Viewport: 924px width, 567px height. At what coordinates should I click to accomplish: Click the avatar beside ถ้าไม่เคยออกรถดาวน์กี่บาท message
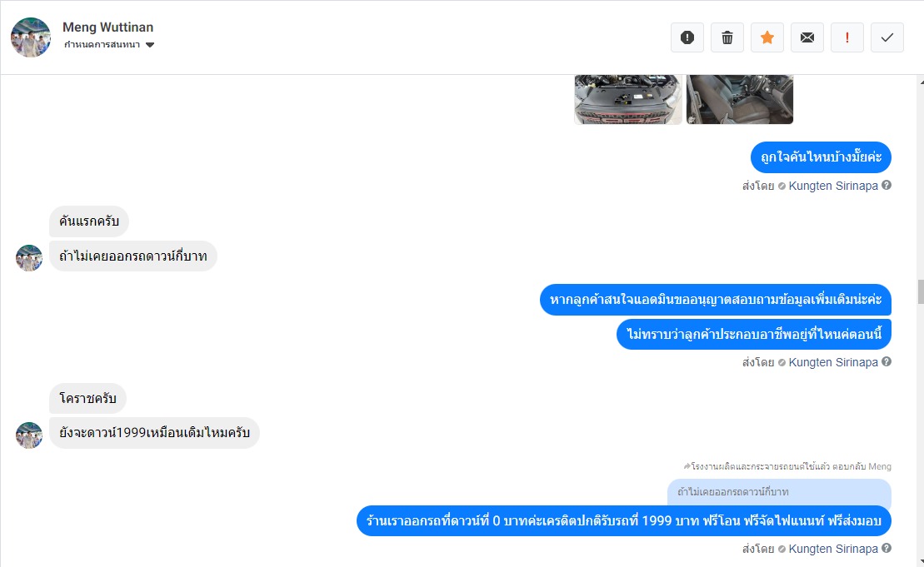[x=29, y=258]
